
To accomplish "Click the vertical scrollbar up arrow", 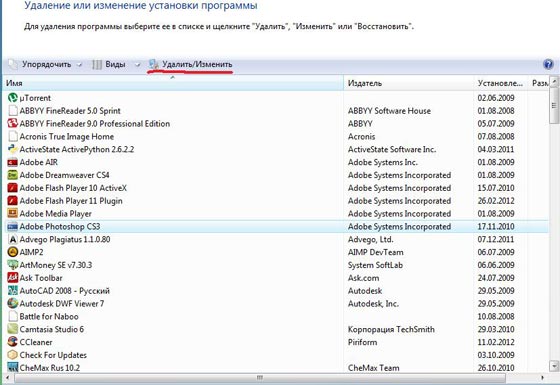I will click(554, 81).
